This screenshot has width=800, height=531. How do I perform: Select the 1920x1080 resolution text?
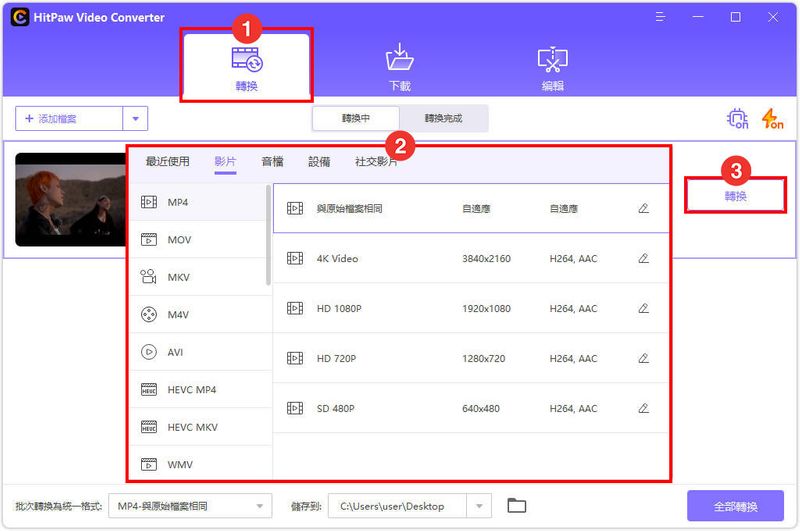pyautogui.click(x=486, y=309)
